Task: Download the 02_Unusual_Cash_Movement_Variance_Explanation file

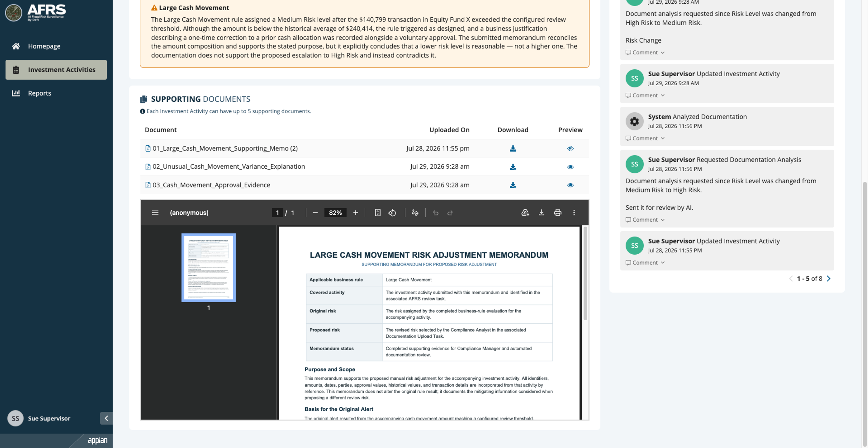Action: pyautogui.click(x=513, y=167)
